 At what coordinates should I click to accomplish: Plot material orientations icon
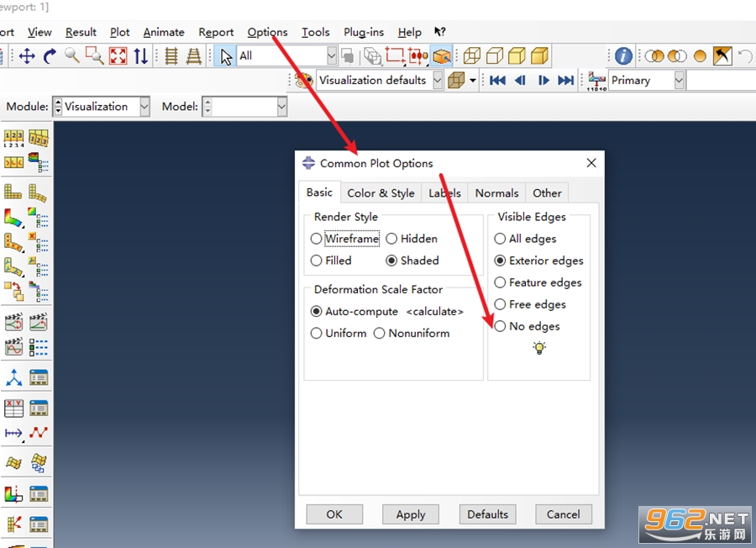point(13,266)
